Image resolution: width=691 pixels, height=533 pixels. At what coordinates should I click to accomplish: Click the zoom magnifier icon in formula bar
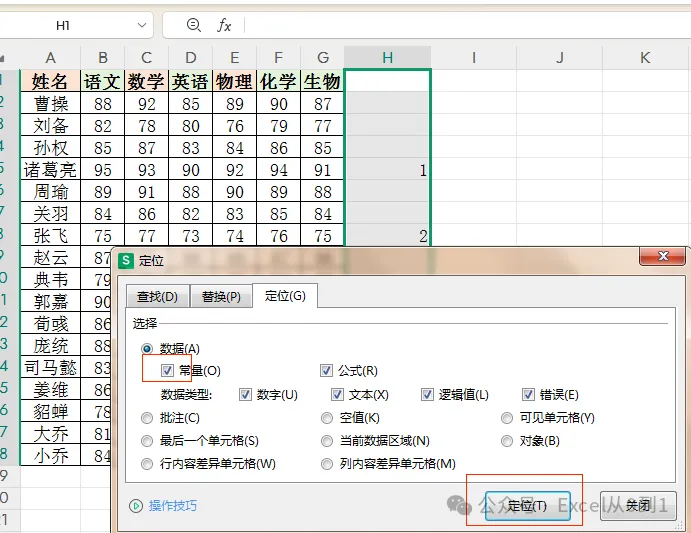point(193,25)
